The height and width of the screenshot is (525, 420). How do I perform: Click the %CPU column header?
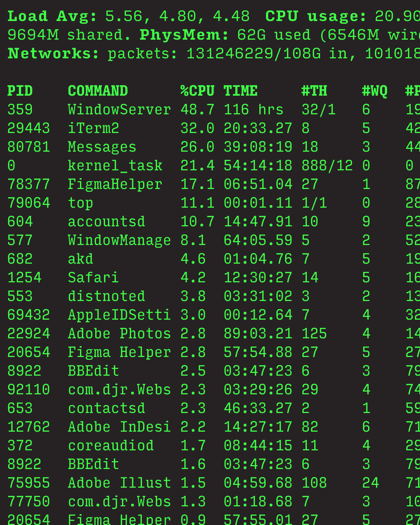(x=197, y=91)
